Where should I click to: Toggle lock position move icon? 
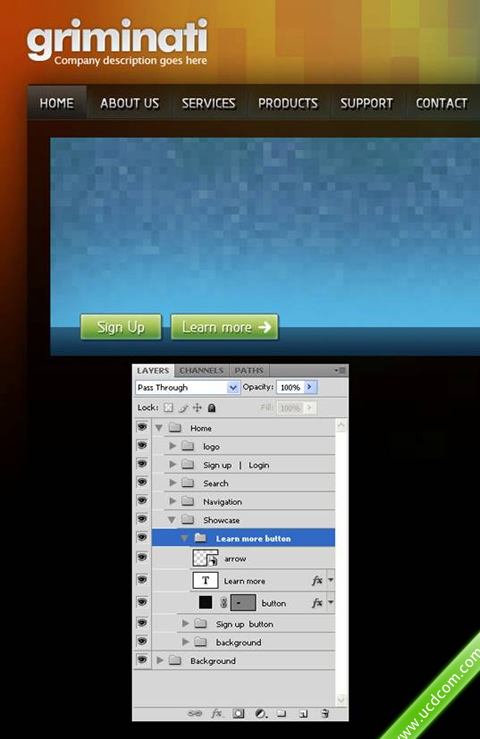[x=198, y=408]
